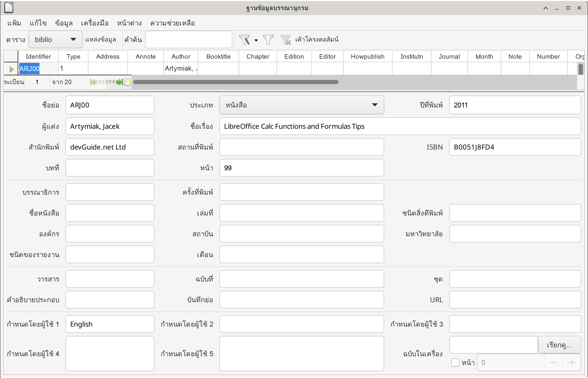This screenshot has height=378, width=588.
Task: Enable the หน้า checkbox
Action: click(455, 362)
